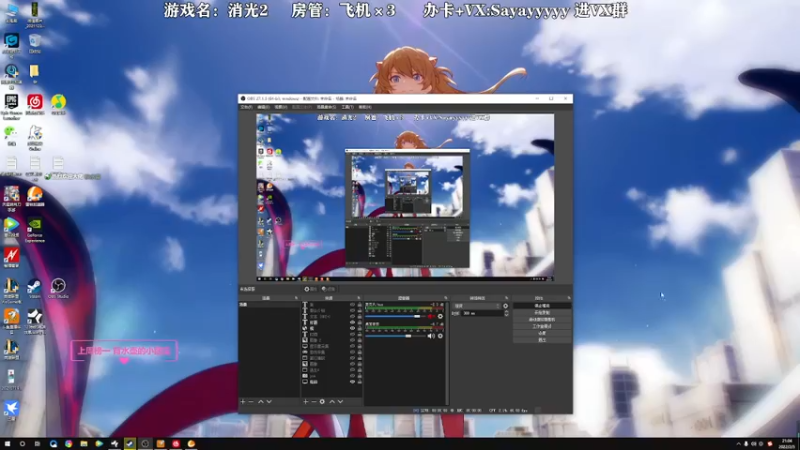Open QQ Music desktop icon
Image resolution: width=800 pixels, height=450 pixels.
tap(58, 105)
